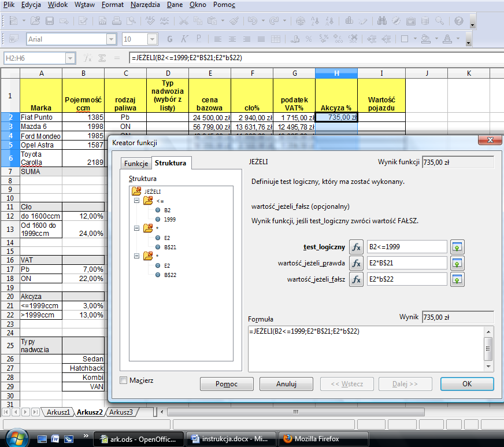The image size is (504, 447).
Task: Click the Pomoc button in dialog
Action: pyautogui.click(x=227, y=384)
